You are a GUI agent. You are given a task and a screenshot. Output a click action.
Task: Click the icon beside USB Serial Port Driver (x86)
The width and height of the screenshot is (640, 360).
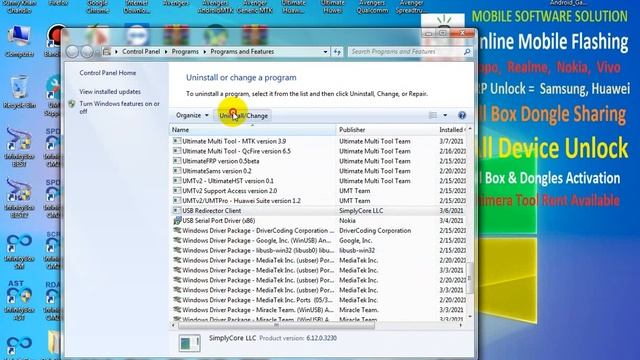177,220
